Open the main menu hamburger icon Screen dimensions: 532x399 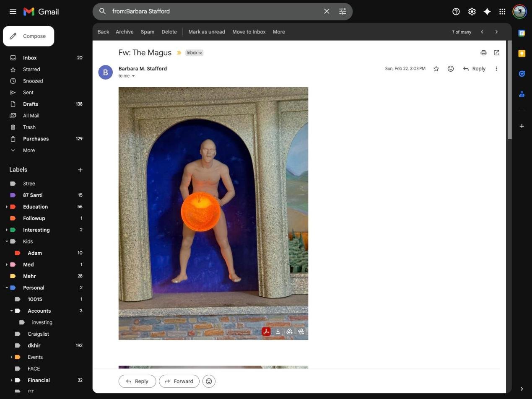point(13,11)
